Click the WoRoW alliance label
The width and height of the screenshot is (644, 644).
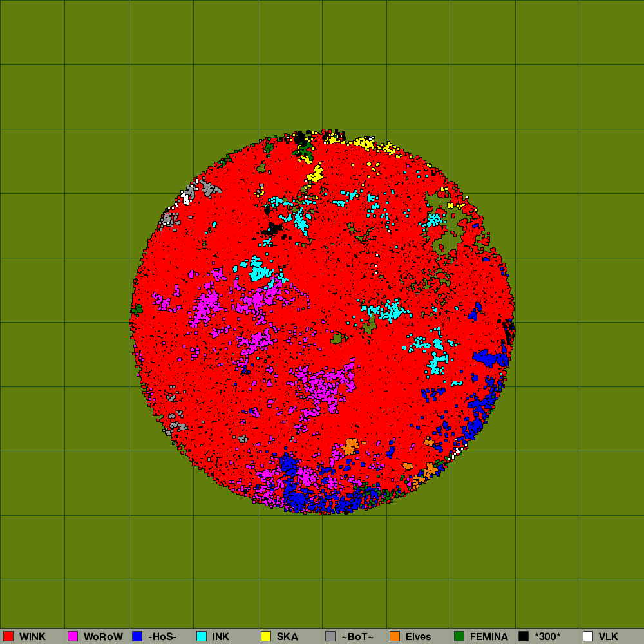click(103, 636)
